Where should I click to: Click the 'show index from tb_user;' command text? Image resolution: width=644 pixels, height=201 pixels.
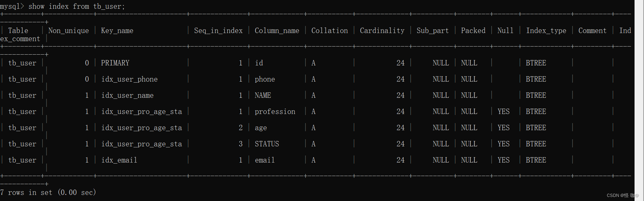tap(77, 6)
